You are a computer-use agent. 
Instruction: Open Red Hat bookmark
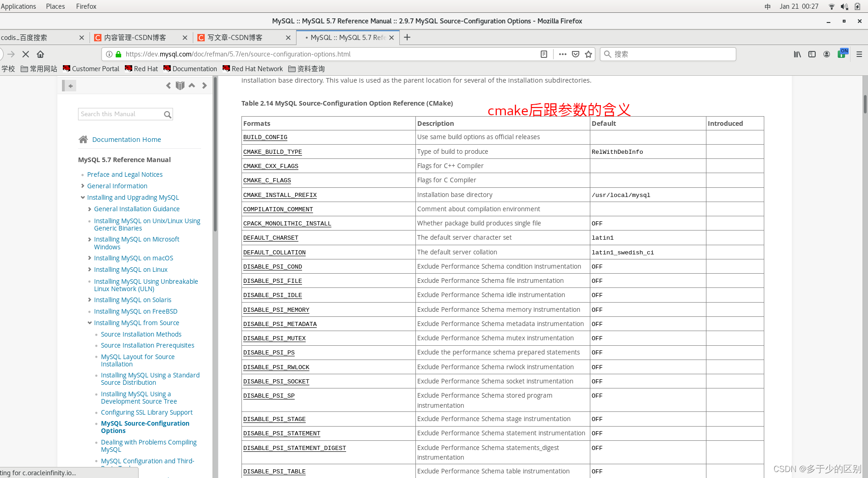[141, 69]
